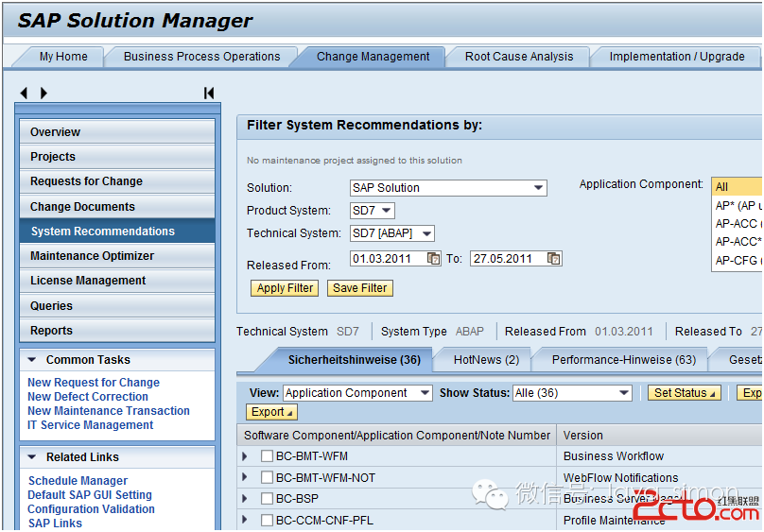Screen dimensions: 764x532
Task: Open Queries in the navigation panel
Action: click(117, 305)
